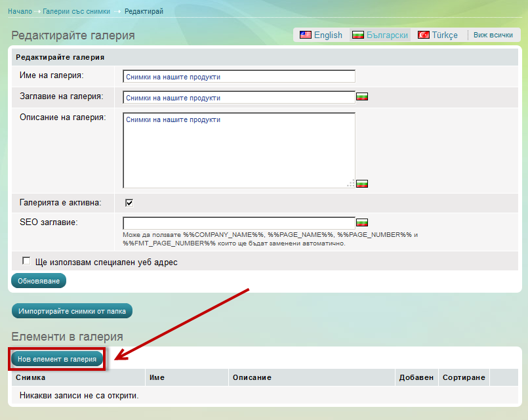528x420 pixels.
Task: Click the Turkish flag icon beside Türkçe
Action: (x=423, y=35)
